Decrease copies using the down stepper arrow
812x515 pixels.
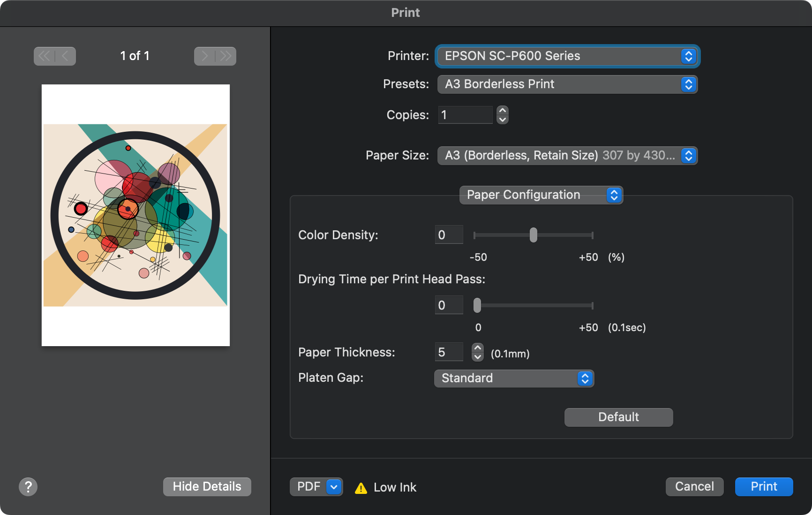[x=503, y=119]
